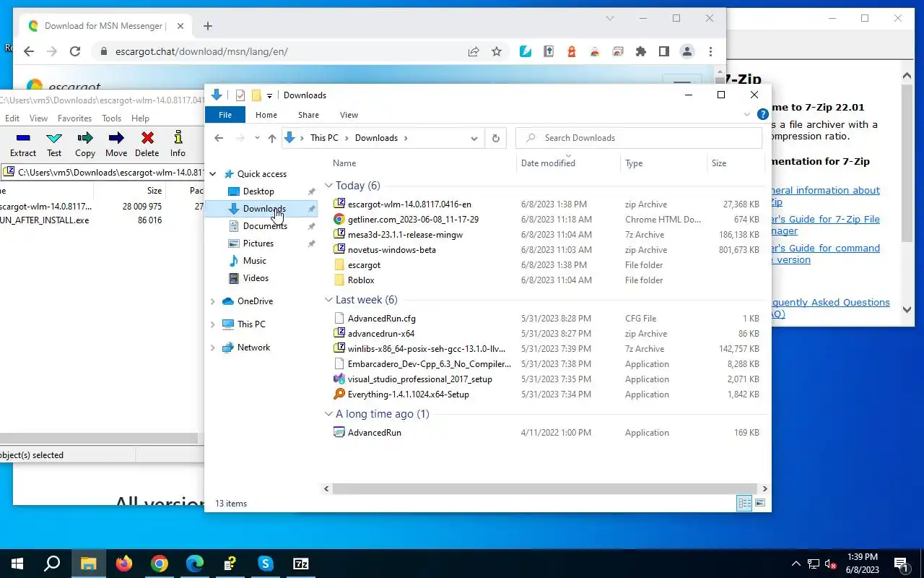Viewport: 924px width, 578px height.
Task: Expand the Network tree node
Action: click(x=213, y=348)
